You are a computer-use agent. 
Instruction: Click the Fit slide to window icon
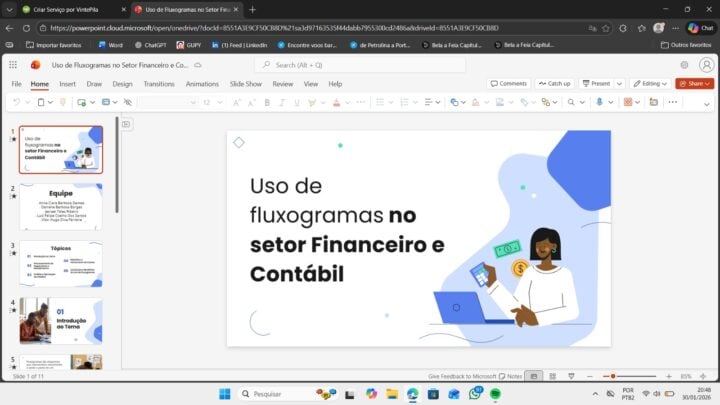pyautogui.click(x=705, y=376)
